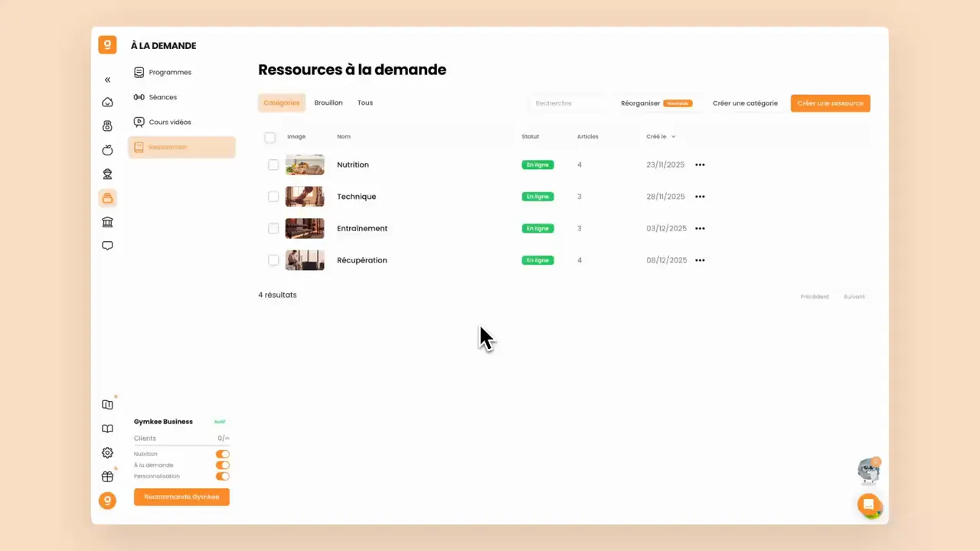
Task: Open the Nutrition category thumbnail
Action: (305, 165)
